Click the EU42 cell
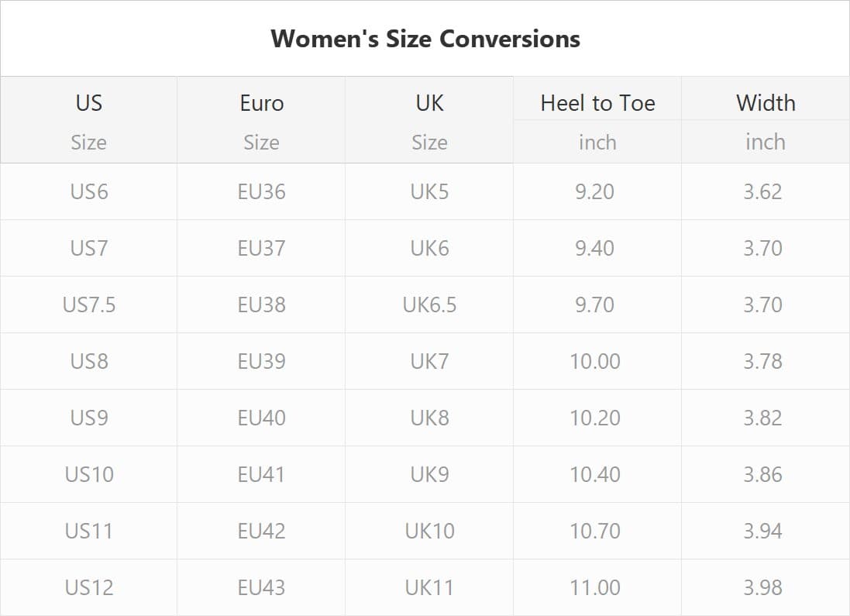 point(262,531)
